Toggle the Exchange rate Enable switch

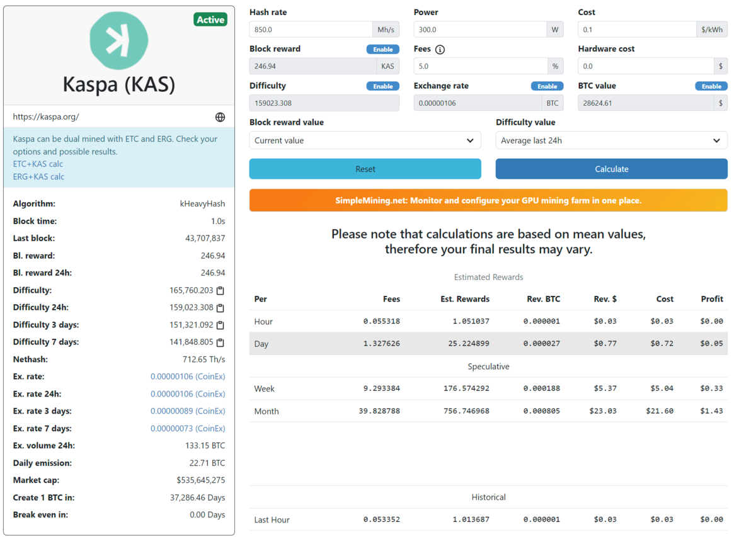[x=547, y=86]
